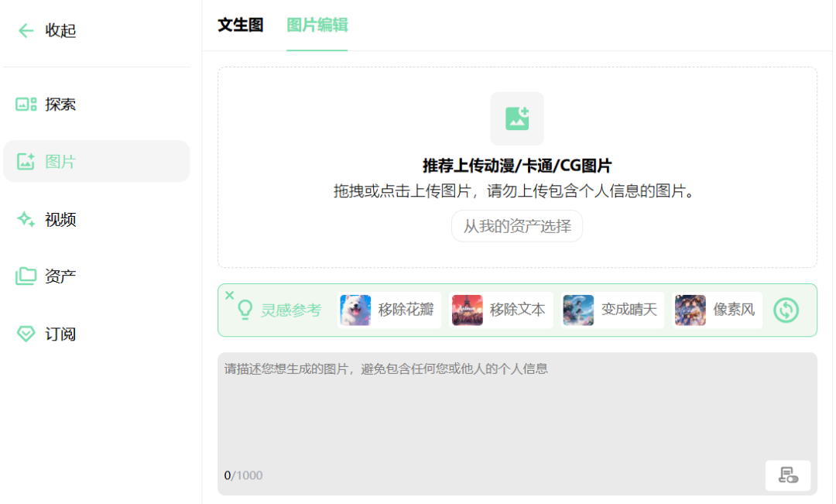
Task: Select the 移除文本 inspiration example
Action: pyautogui.click(x=501, y=310)
